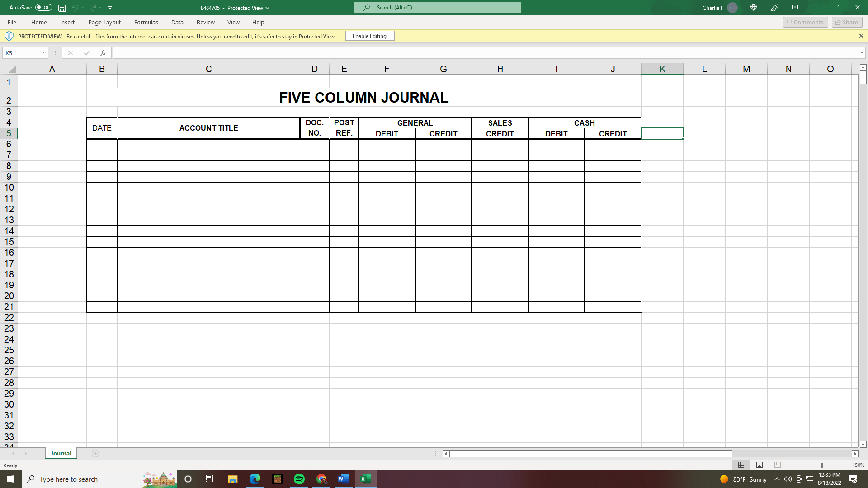Open Spotify from the taskbar
868x488 pixels.
299,479
